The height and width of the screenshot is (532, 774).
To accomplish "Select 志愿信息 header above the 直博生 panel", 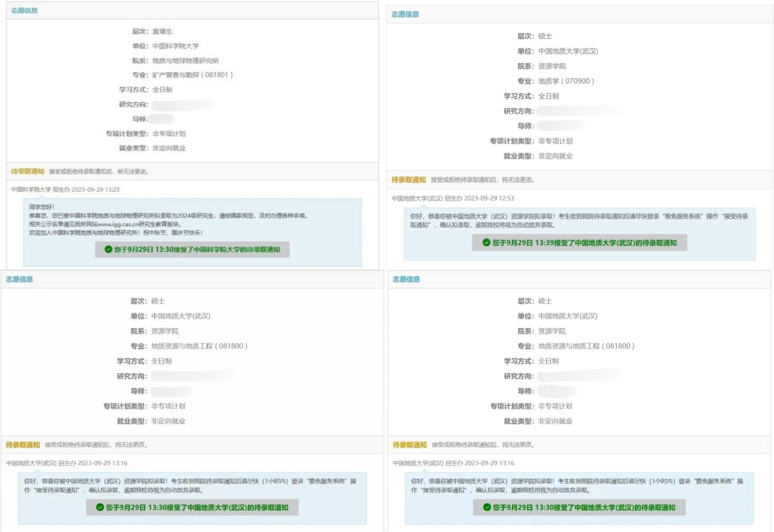I will pyautogui.click(x=25, y=11).
